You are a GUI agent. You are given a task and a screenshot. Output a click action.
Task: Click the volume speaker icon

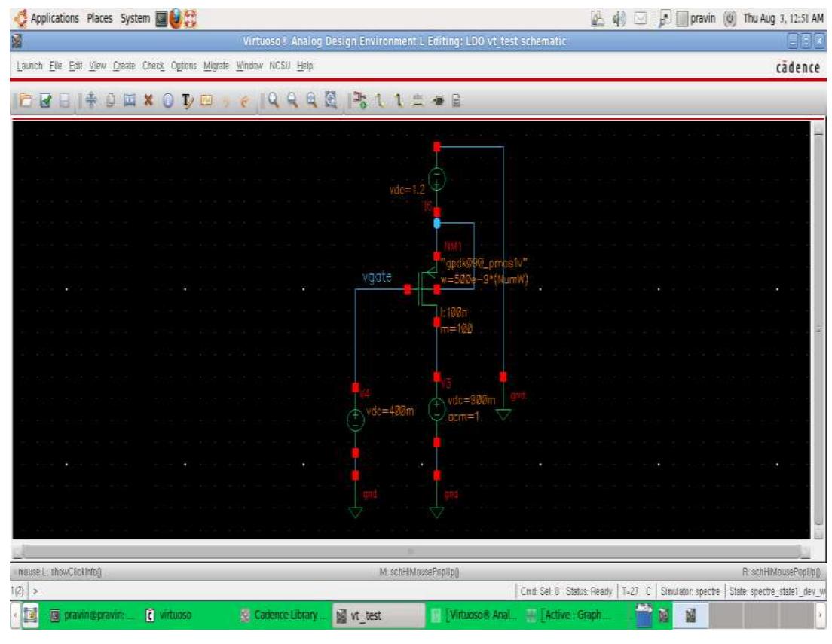[619, 19]
